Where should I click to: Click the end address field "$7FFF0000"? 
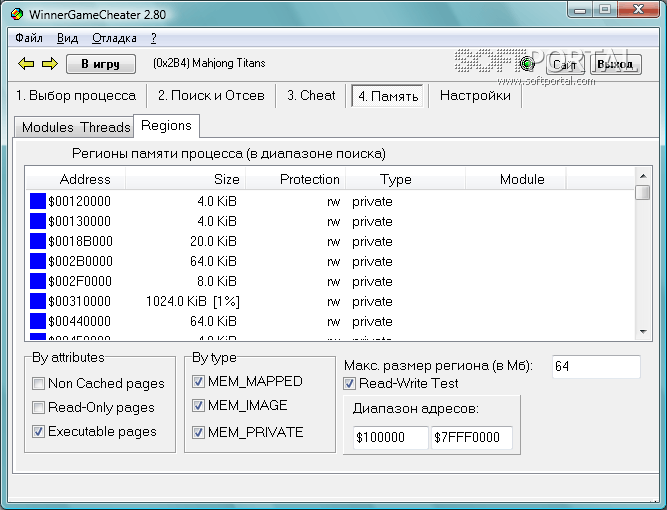[x=472, y=437]
